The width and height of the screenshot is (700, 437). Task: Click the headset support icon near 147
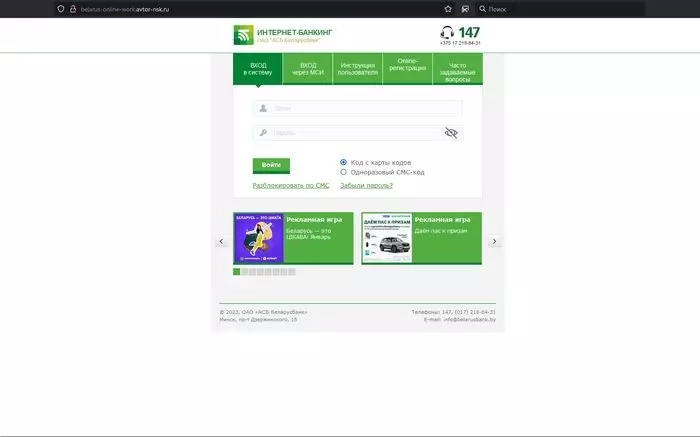447,32
